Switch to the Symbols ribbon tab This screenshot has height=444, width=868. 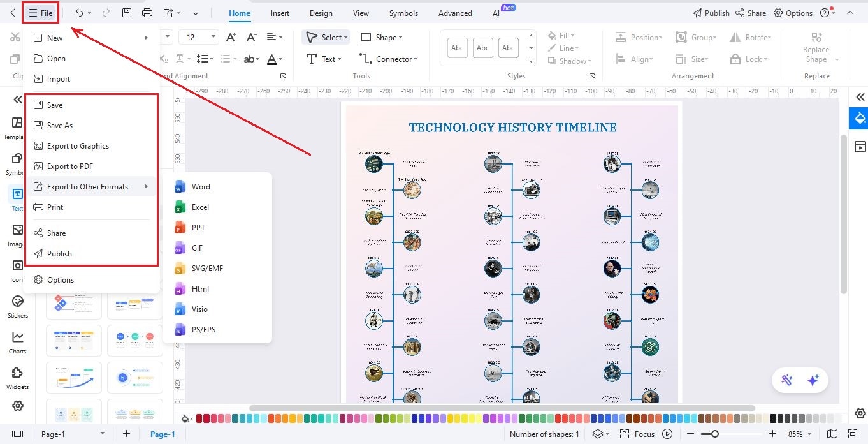pos(403,13)
